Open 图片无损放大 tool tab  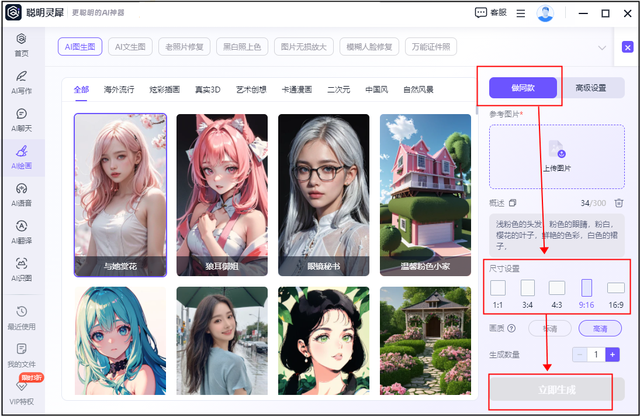(x=304, y=47)
